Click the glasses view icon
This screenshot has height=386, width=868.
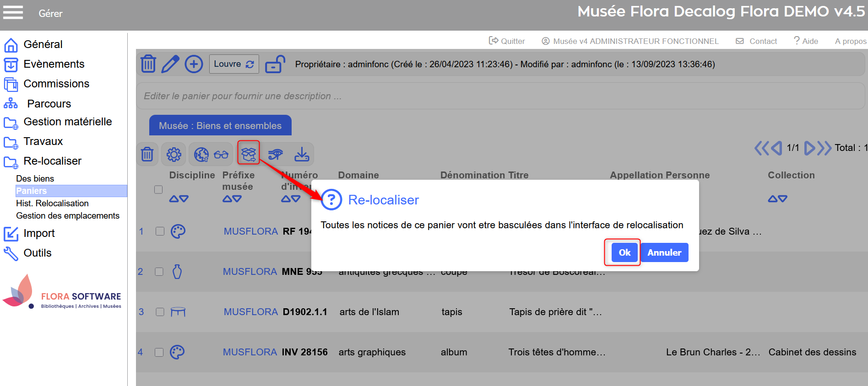[221, 155]
